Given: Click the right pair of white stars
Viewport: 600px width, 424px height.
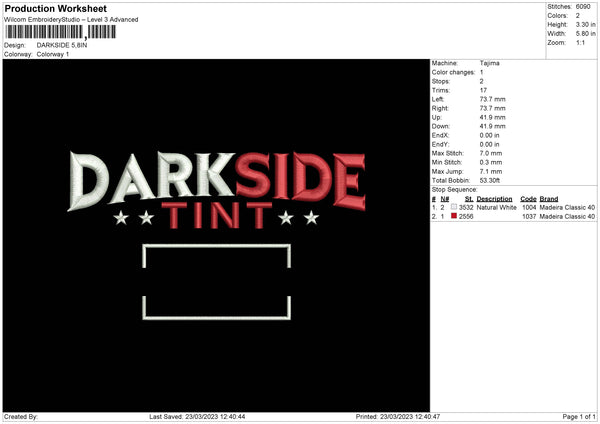Looking at the screenshot, I should [x=299, y=218].
